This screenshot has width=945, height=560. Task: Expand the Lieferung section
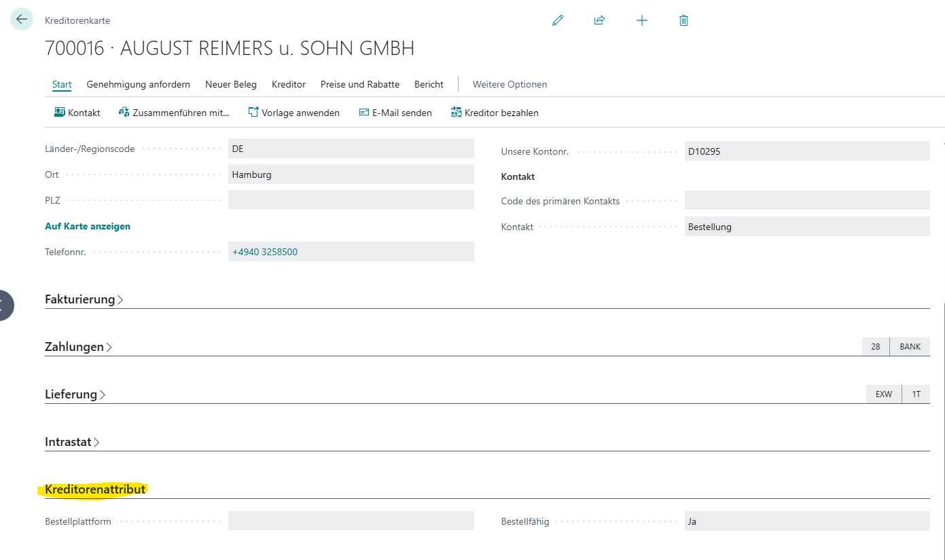pos(75,394)
